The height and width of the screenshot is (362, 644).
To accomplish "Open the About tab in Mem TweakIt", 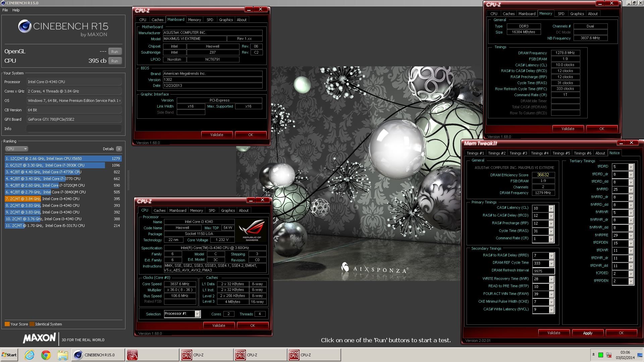I will click(x=600, y=153).
